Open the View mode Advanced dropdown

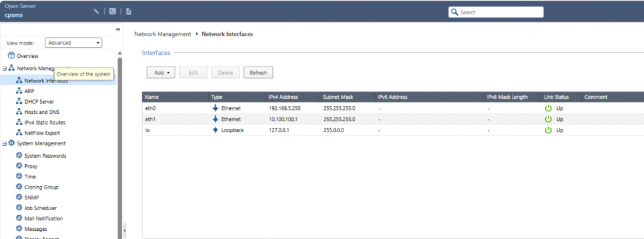[73, 43]
